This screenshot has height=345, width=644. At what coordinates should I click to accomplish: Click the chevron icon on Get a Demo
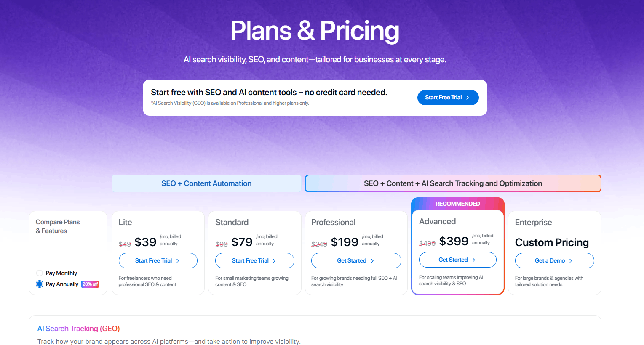(571, 261)
